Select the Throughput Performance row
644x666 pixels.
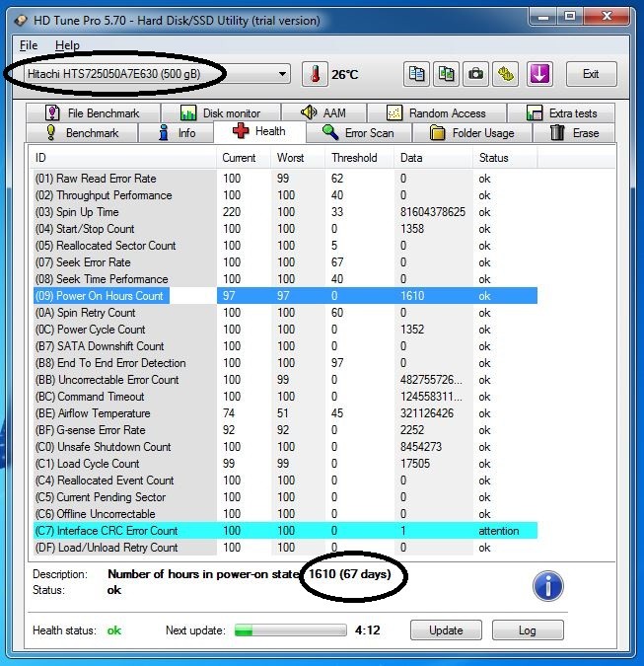pos(285,195)
